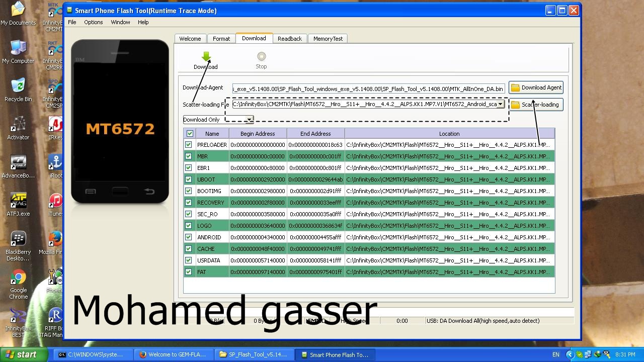The width and height of the screenshot is (644, 362).
Task: Uncheck the MBR partition checkbox
Action: (189, 156)
